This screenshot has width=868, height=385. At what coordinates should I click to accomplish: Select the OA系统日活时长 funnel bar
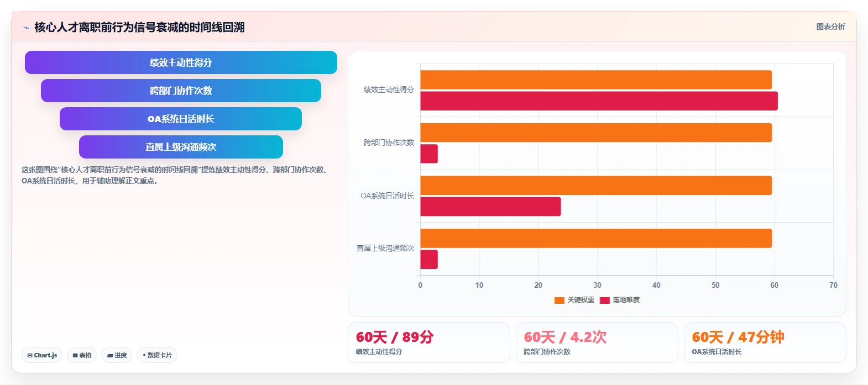click(x=181, y=119)
